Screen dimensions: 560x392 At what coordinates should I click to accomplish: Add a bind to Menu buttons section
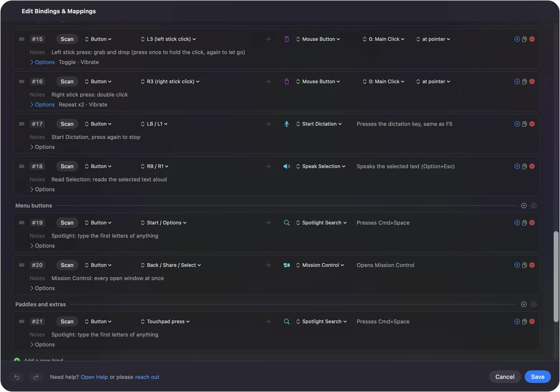point(524,205)
